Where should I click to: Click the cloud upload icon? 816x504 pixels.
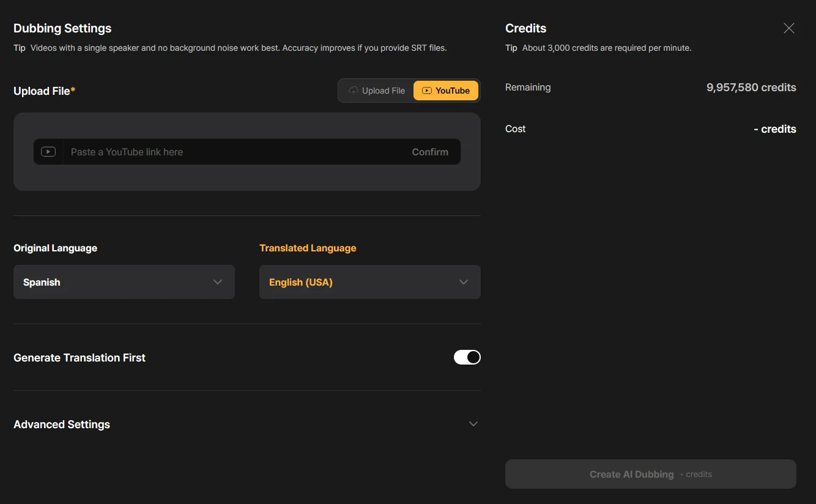354,91
